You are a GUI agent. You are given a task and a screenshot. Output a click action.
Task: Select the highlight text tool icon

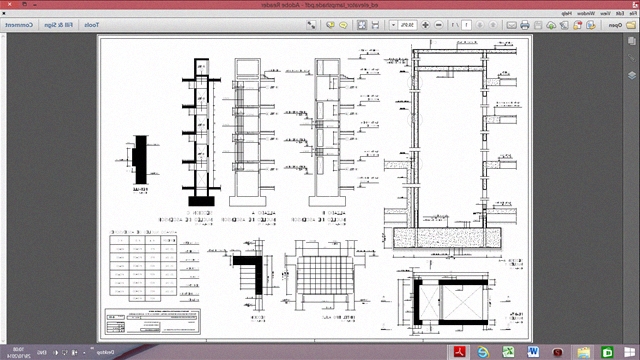[x=330, y=25]
